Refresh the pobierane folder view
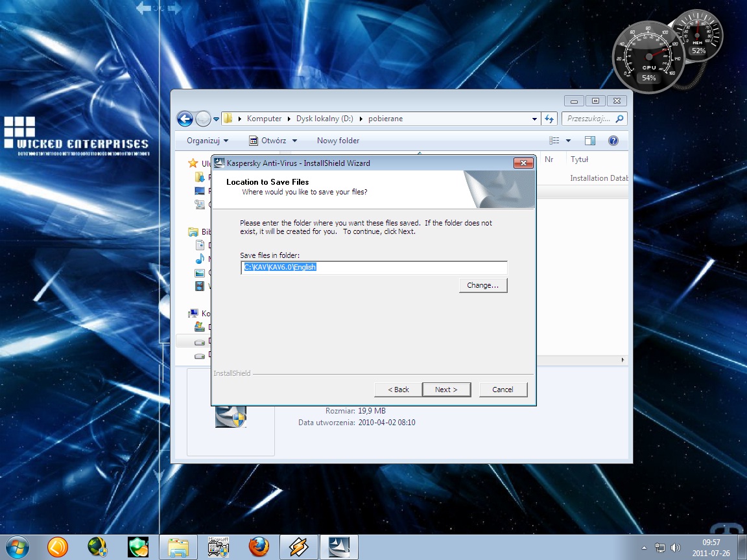 coord(549,119)
